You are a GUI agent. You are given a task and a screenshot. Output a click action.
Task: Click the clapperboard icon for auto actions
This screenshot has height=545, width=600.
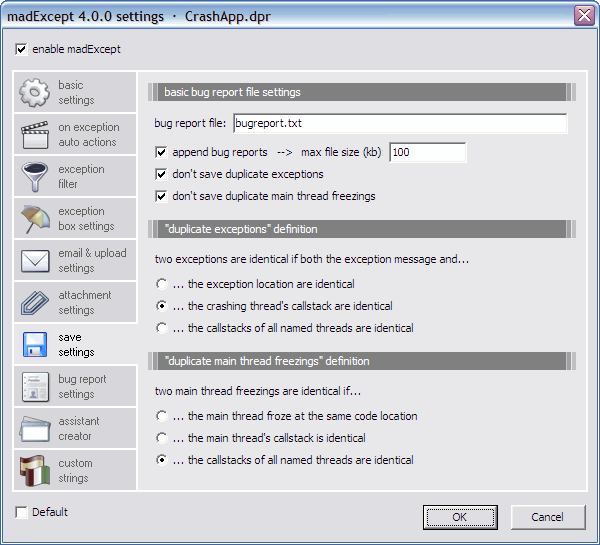coord(35,135)
